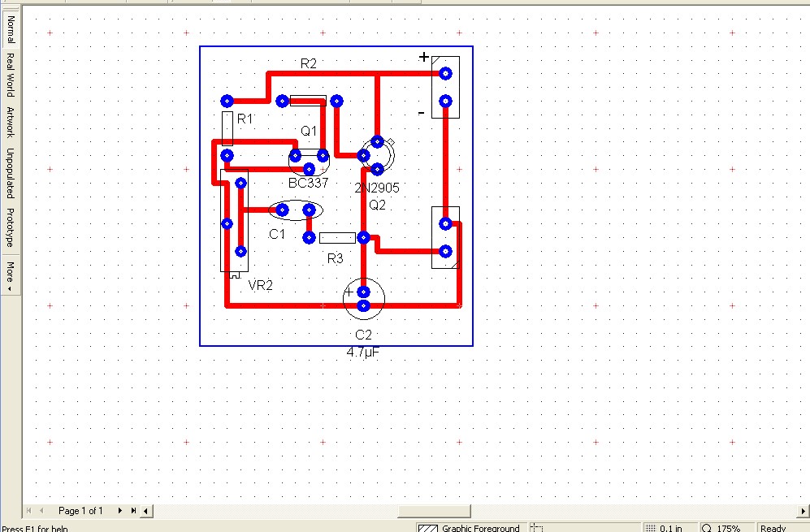Click the C2 positive terminal pad
This screenshot has height=532, width=810.
click(x=363, y=292)
